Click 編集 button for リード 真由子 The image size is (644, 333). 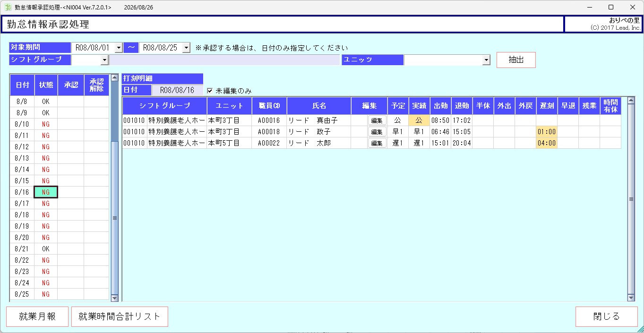(377, 120)
